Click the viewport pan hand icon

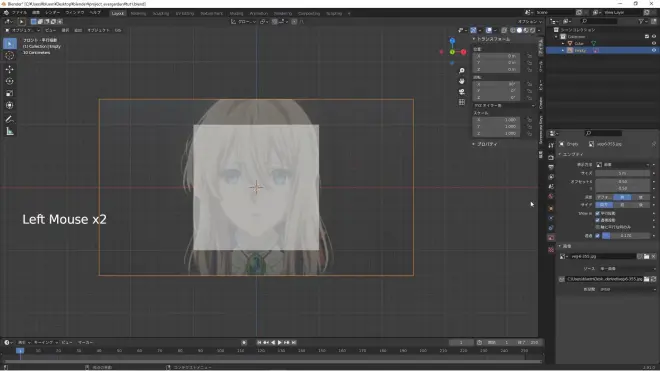[462, 81]
